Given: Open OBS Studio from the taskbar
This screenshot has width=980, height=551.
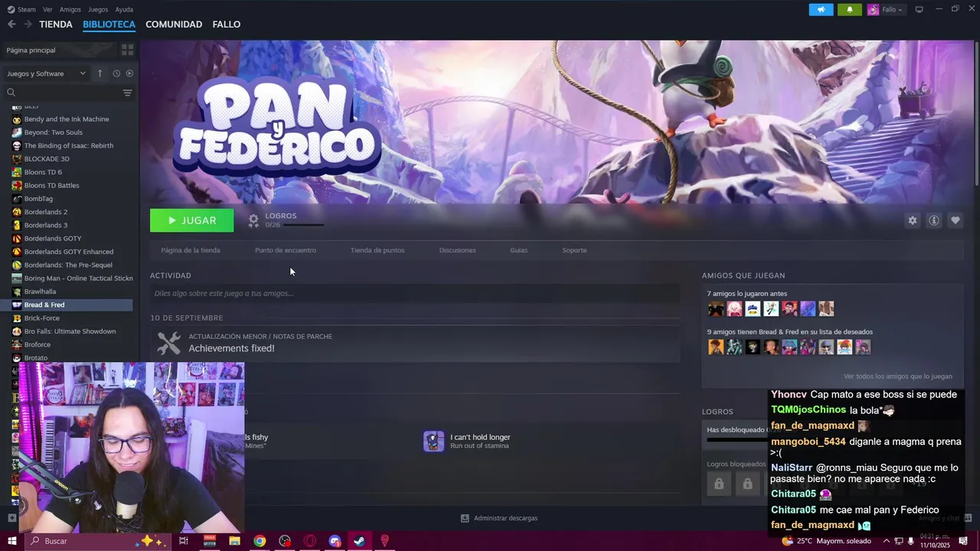Looking at the screenshot, I should point(285,541).
